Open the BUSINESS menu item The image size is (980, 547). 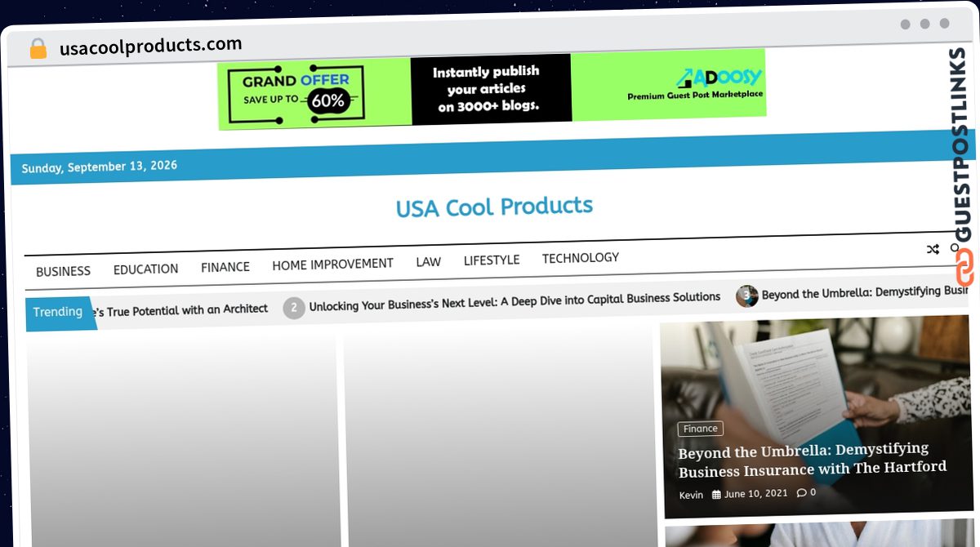coord(63,272)
